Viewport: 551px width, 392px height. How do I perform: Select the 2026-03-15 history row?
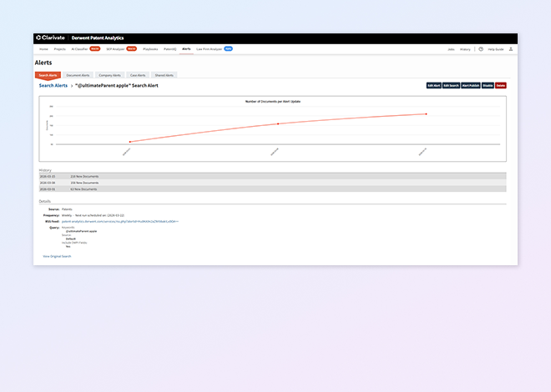(273, 177)
